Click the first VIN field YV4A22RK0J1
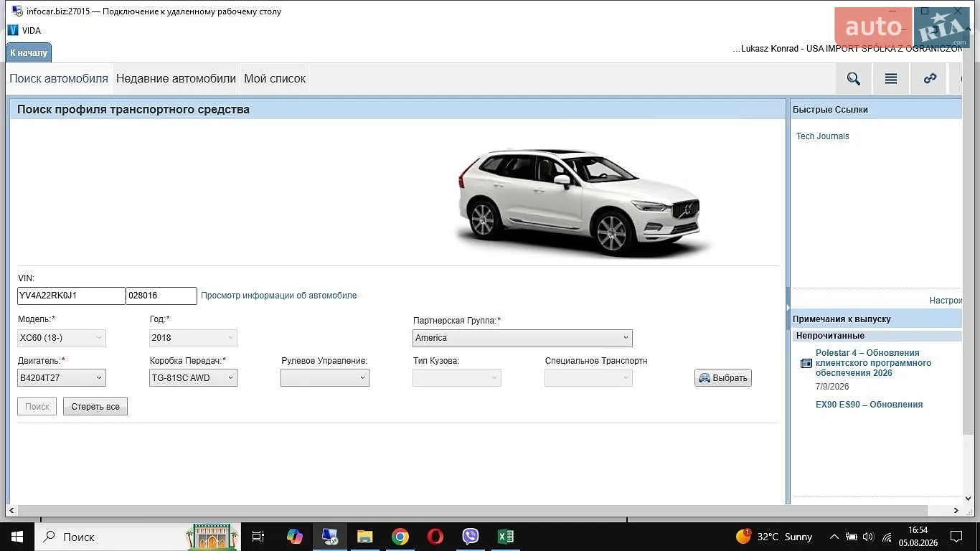The height and width of the screenshot is (551, 980). click(71, 296)
